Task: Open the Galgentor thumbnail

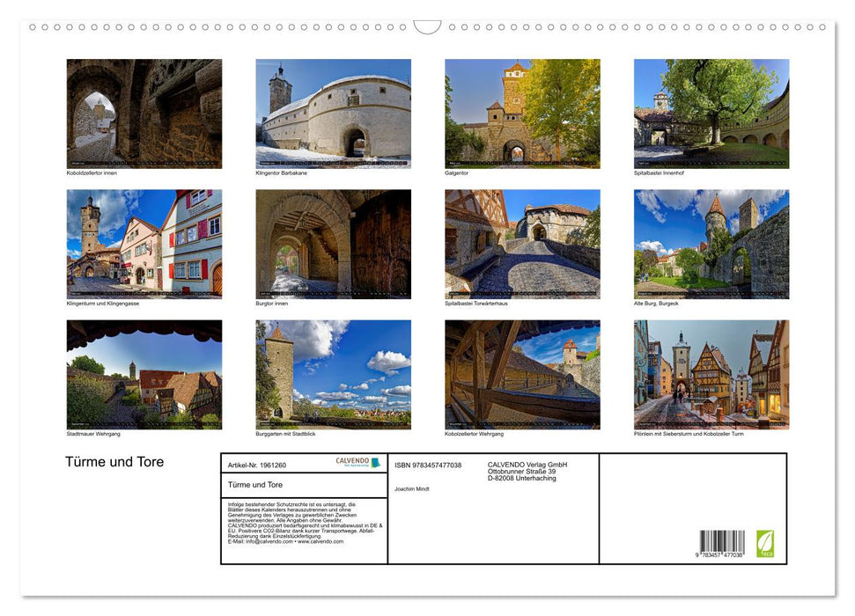Action: [522, 114]
